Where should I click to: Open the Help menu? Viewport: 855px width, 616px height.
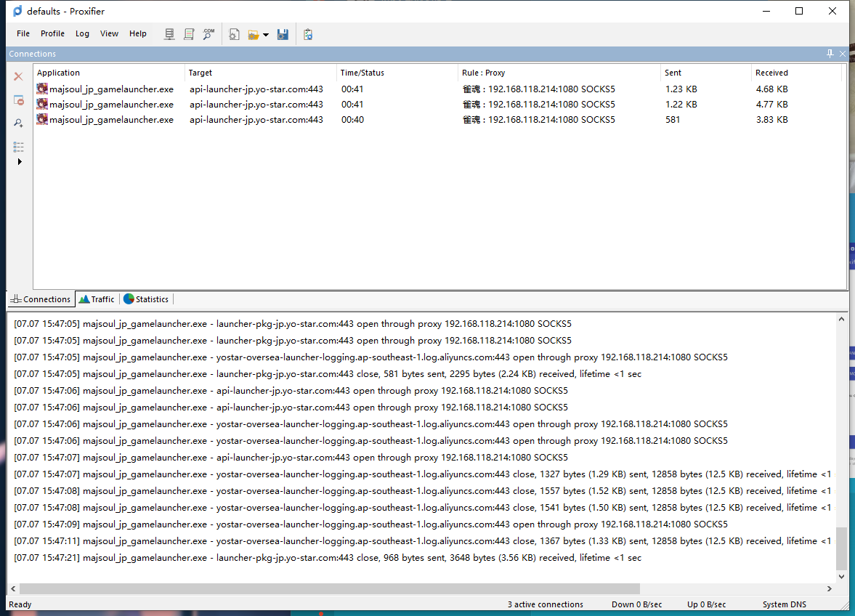point(138,33)
